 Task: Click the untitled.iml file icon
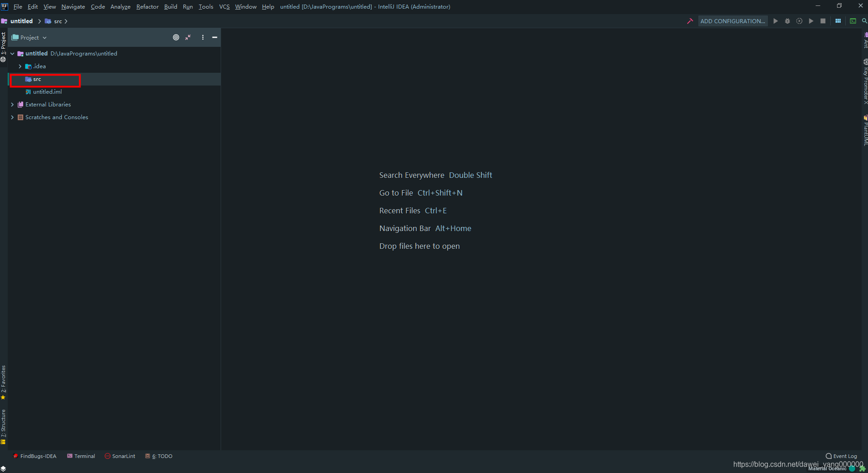pos(28,92)
